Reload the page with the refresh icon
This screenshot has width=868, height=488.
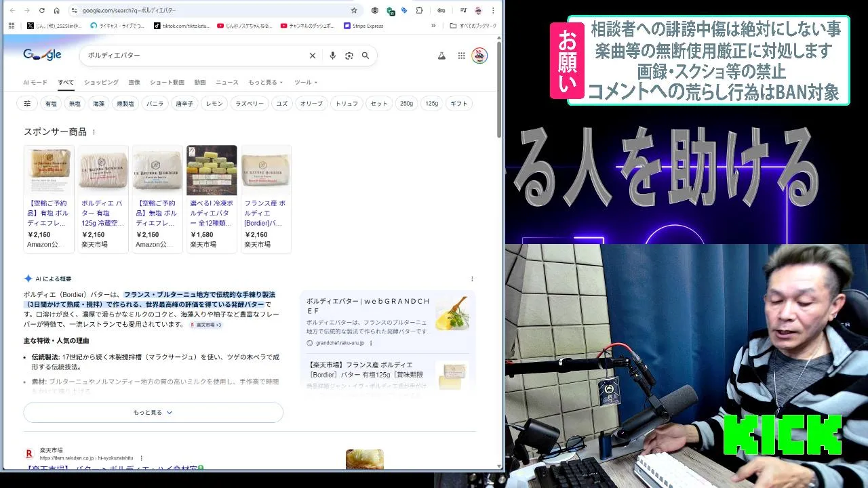tap(42, 10)
